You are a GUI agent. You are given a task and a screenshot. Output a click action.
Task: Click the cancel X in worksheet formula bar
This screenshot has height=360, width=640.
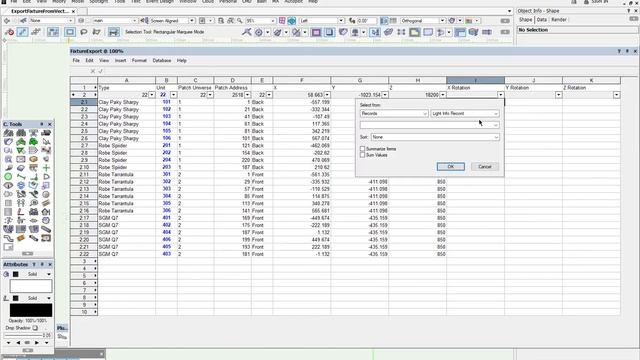(93, 71)
